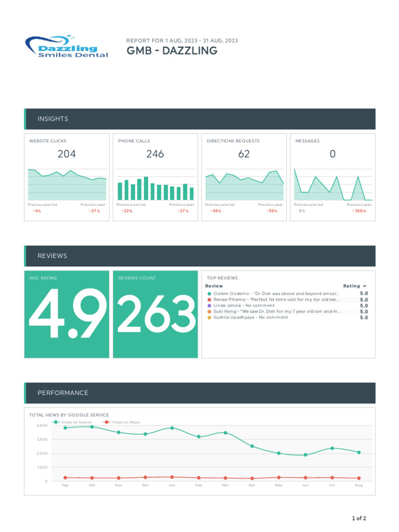
Task: Click the PERFORMANCE section header
Action: click(x=199, y=393)
